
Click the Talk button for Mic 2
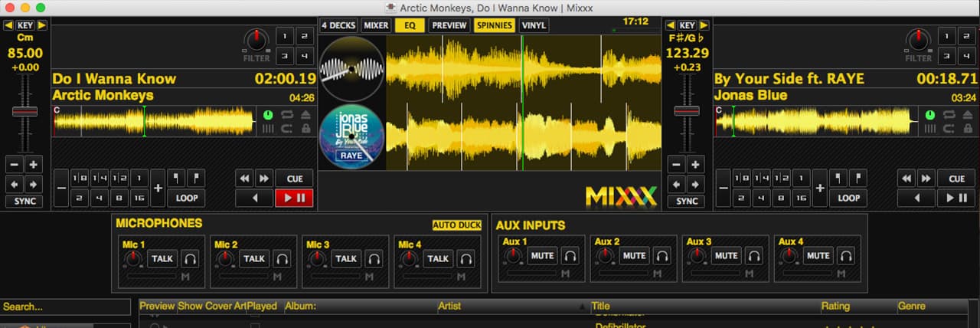click(254, 259)
